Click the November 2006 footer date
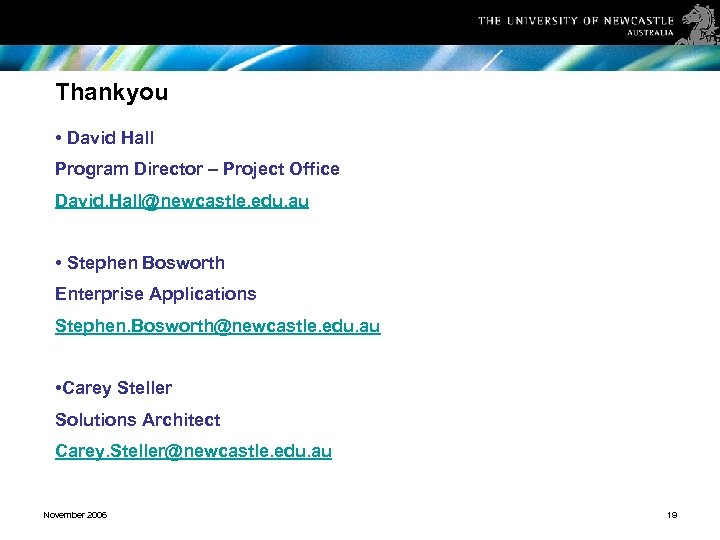Image resolution: width=720 pixels, height=540 pixels. [x=75, y=515]
